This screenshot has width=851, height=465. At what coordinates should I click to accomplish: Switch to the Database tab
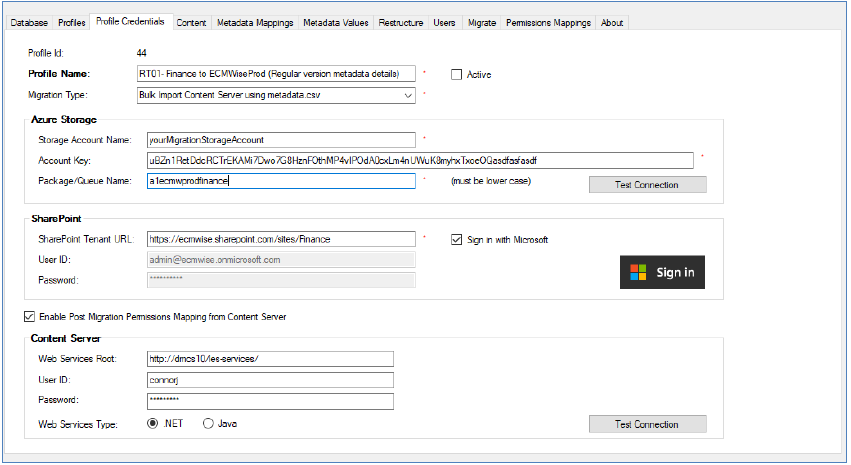[28, 22]
